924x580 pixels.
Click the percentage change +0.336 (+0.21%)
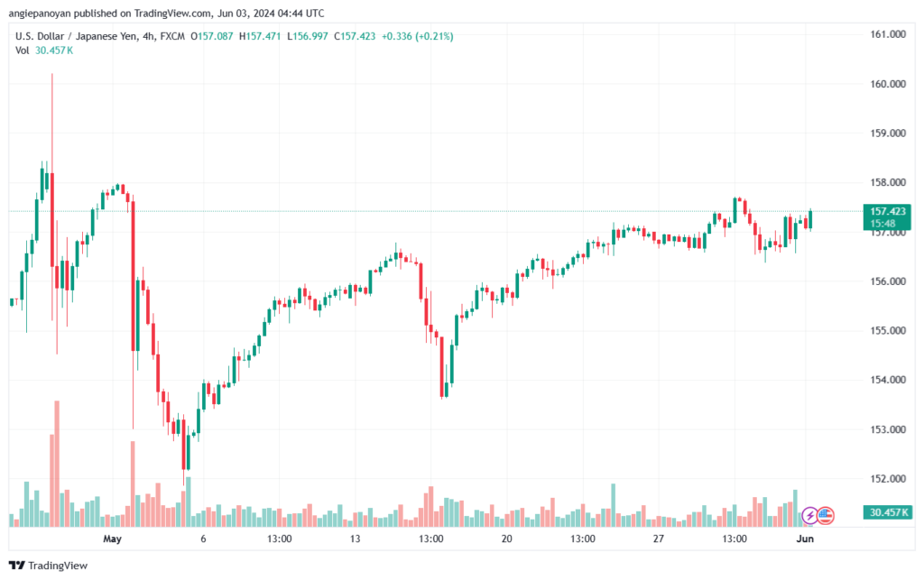[x=417, y=36]
